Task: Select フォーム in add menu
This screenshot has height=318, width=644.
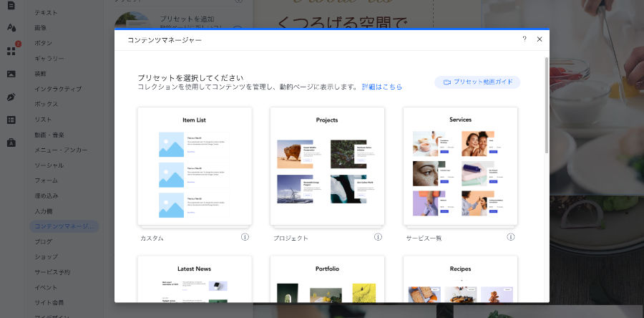Action: click(x=46, y=180)
